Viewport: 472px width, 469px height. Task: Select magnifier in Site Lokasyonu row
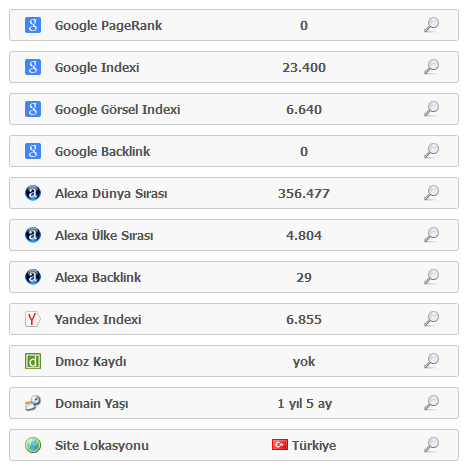tap(432, 445)
